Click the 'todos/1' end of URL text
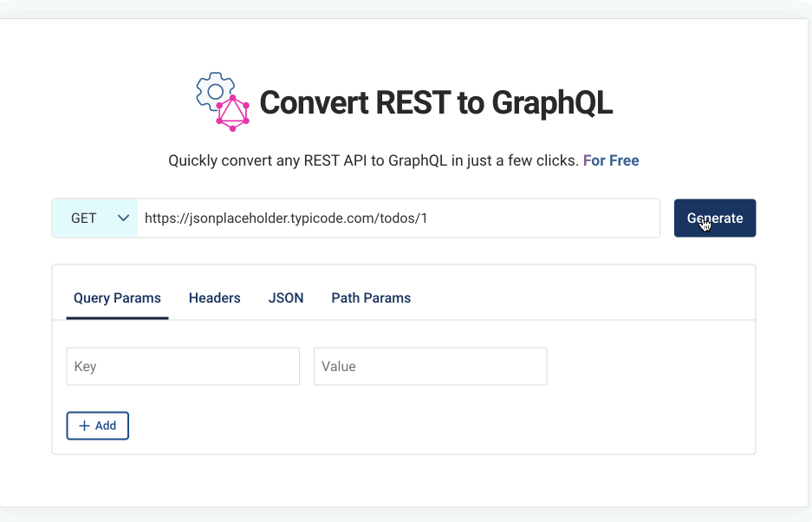This screenshot has height=522, width=812. 404,219
